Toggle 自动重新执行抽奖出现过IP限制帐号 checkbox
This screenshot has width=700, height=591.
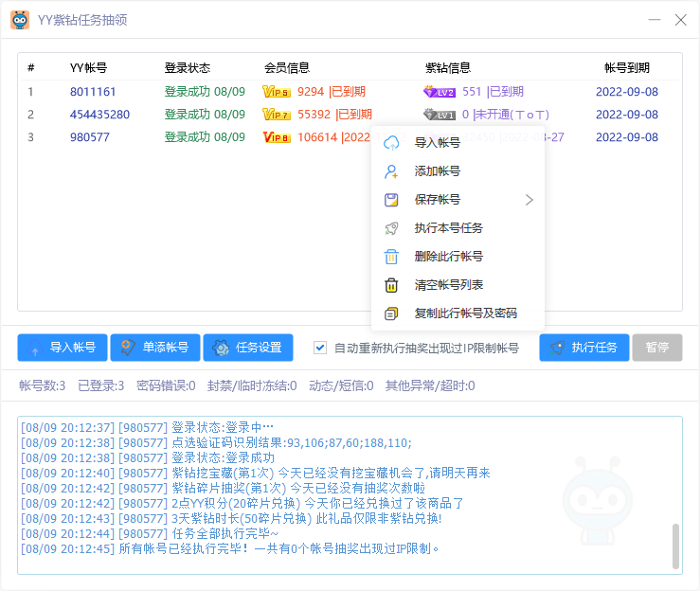click(320, 348)
